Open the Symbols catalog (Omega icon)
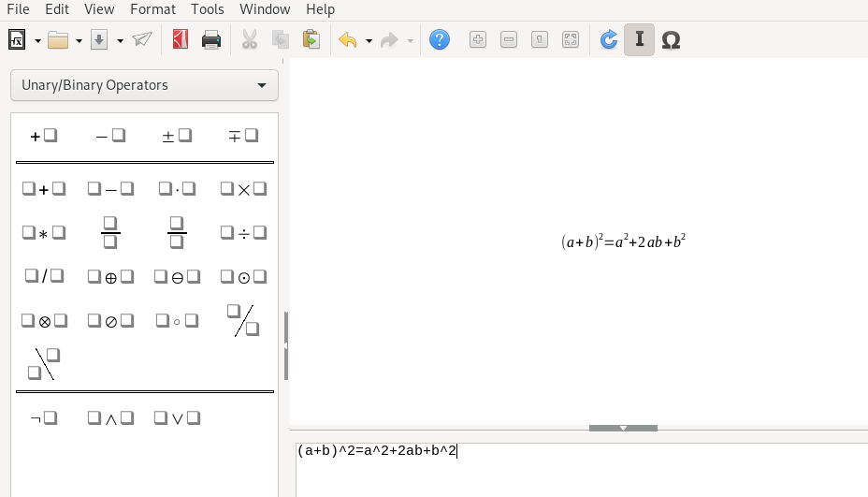This screenshot has width=868, height=497. [x=670, y=39]
